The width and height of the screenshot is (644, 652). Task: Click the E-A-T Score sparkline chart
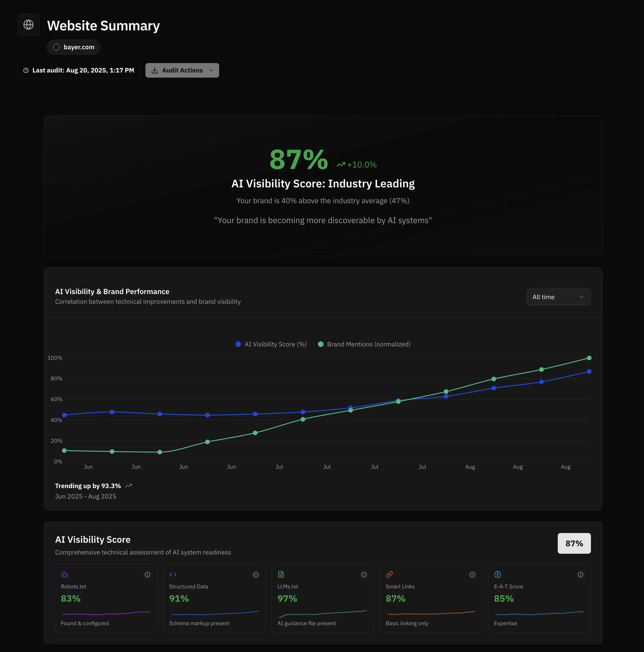click(540, 613)
